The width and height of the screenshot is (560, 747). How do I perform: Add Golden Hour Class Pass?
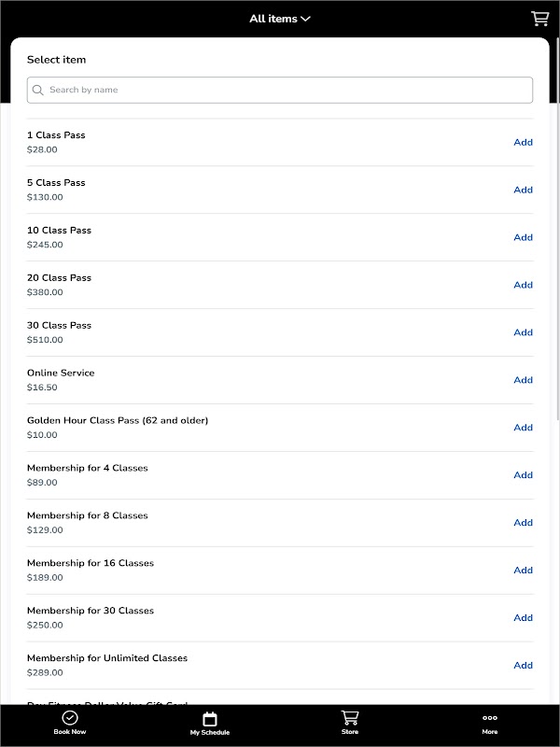click(x=523, y=428)
